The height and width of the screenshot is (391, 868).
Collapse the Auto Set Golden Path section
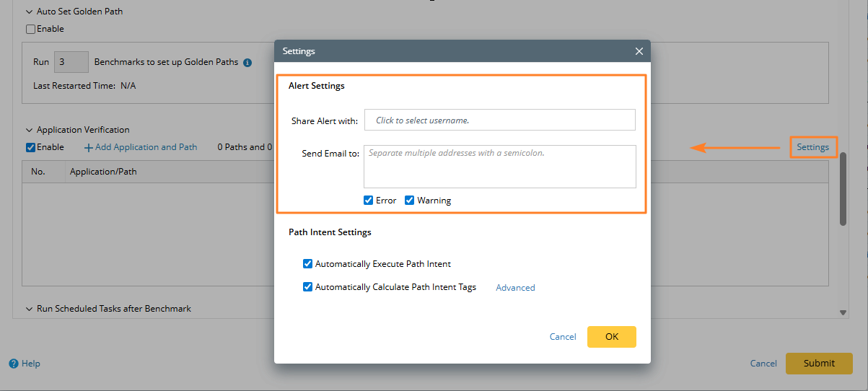pyautogui.click(x=30, y=12)
